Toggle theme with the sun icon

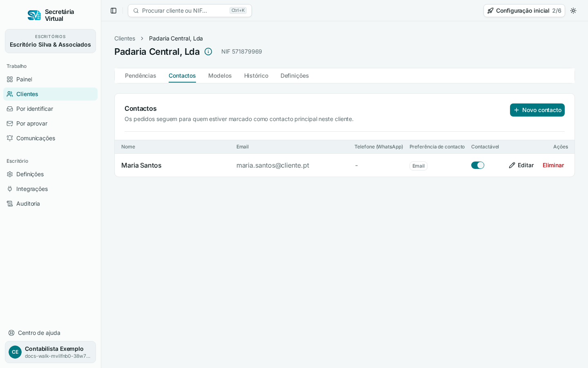point(573,11)
